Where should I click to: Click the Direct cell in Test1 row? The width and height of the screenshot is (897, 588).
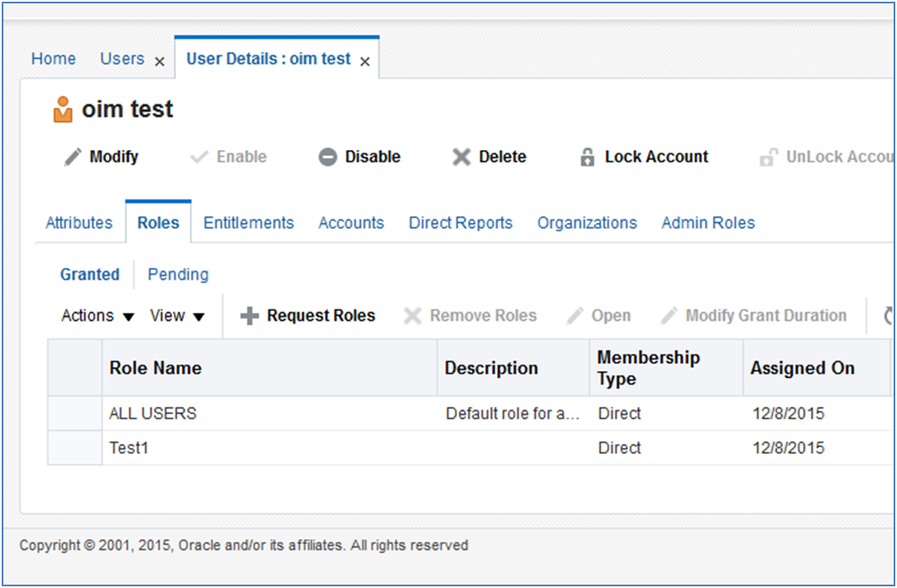[666, 447]
